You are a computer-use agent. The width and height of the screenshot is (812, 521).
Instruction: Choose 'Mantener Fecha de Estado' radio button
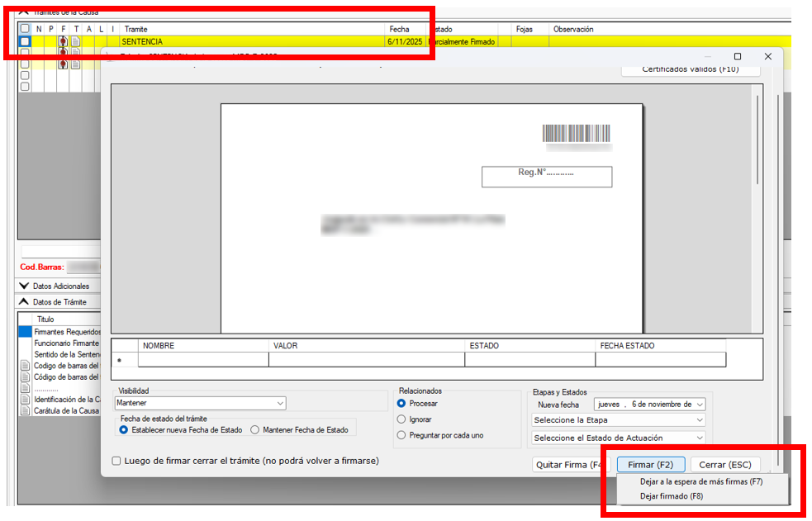pos(255,429)
